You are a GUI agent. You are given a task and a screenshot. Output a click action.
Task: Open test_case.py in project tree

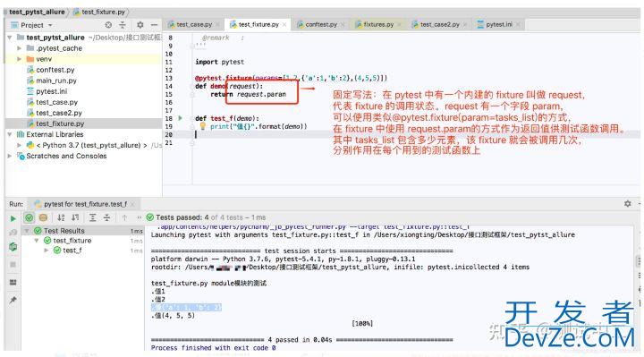56,102
